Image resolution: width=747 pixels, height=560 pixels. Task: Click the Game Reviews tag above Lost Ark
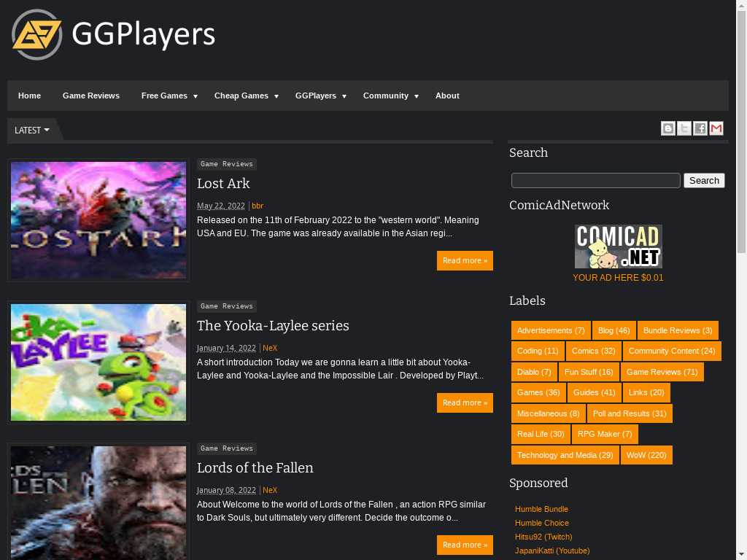point(227,164)
